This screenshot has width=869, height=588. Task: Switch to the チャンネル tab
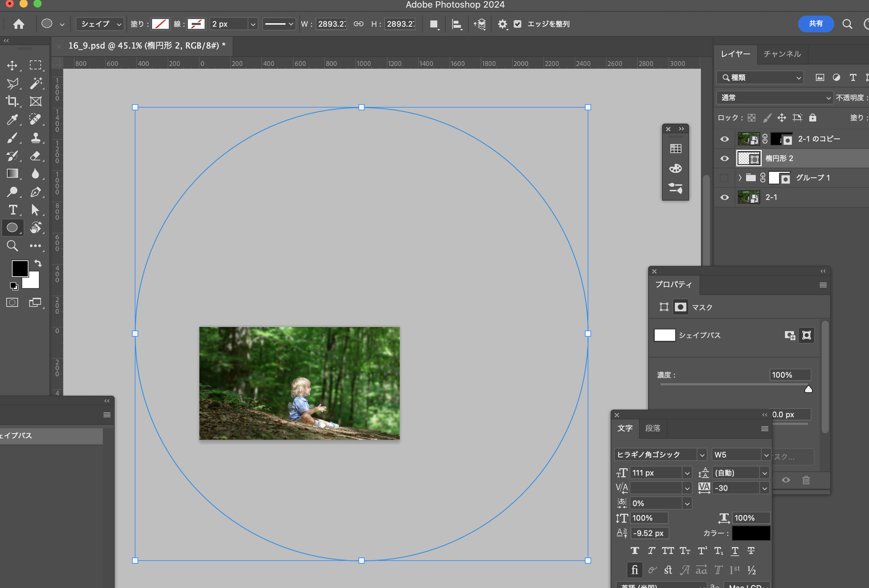pyautogui.click(x=782, y=54)
